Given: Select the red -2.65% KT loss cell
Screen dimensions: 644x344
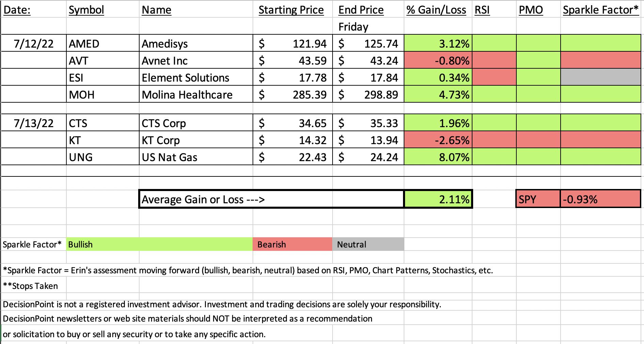Looking at the screenshot, I should pyautogui.click(x=438, y=140).
